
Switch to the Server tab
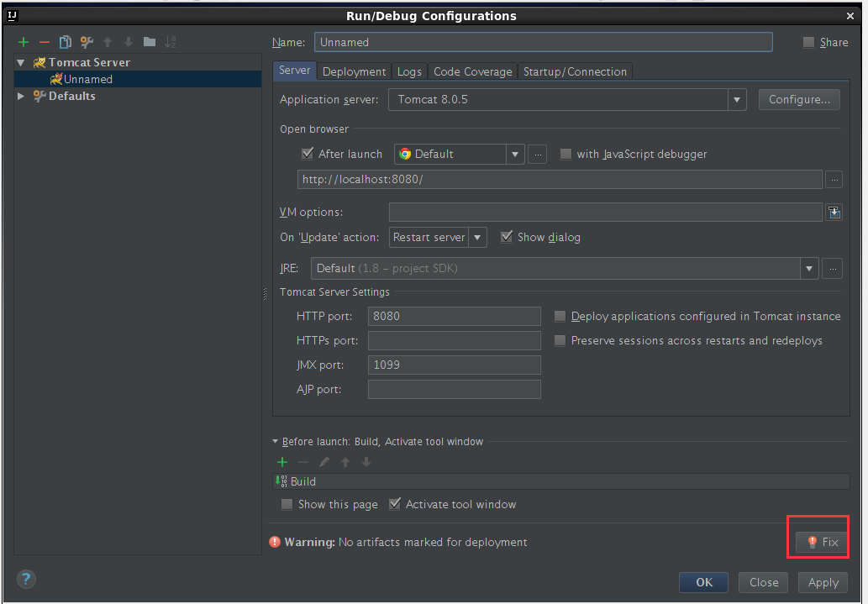294,71
